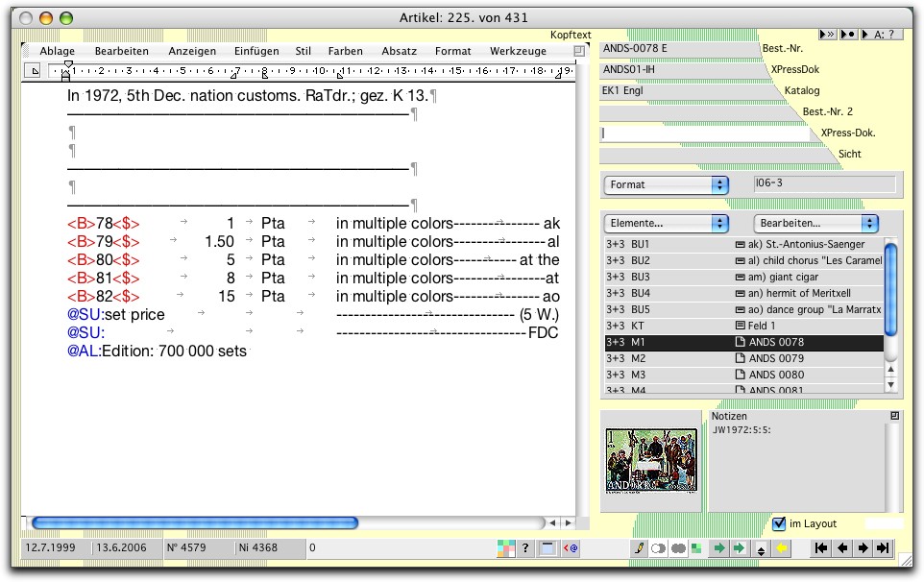Jump to the first record arrow
The image size is (924, 582).
coord(822,548)
